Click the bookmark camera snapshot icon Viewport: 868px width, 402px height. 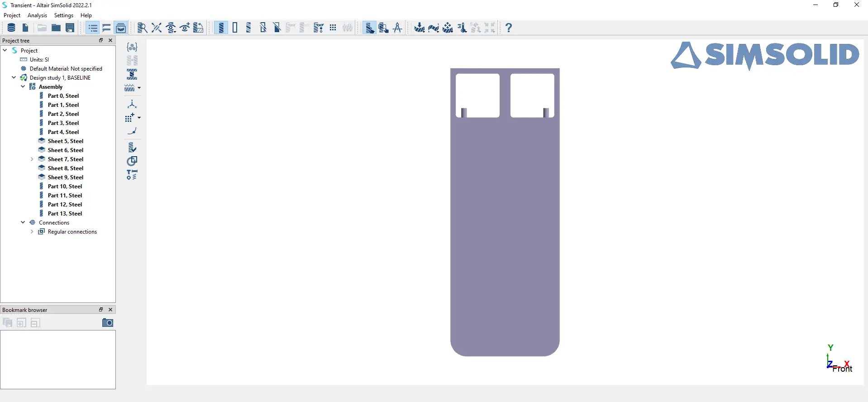click(x=108, y=323)
